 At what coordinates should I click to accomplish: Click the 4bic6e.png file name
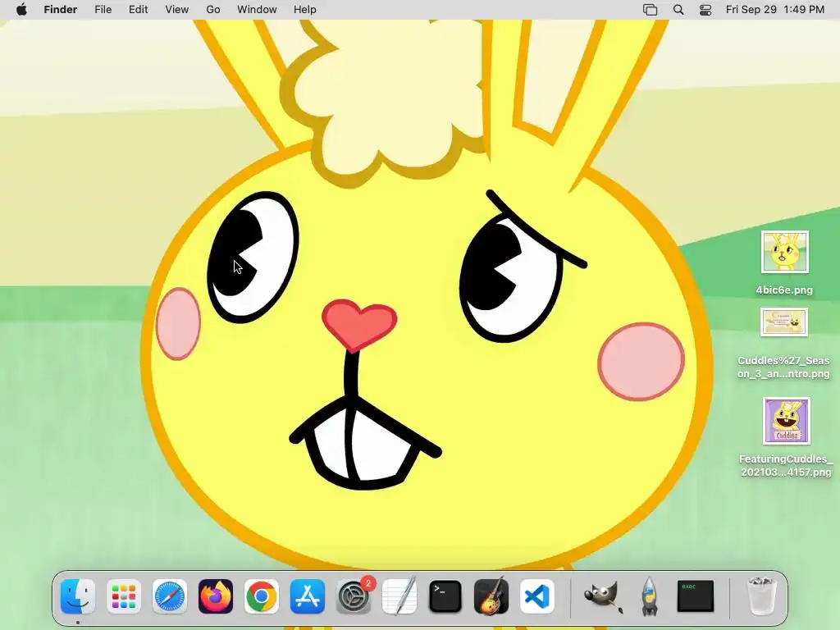[784, 290]
